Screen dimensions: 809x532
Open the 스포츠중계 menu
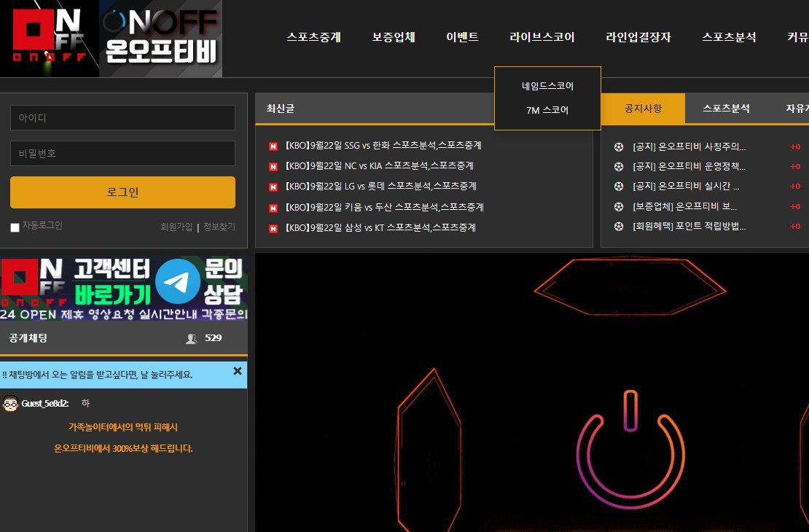313,37
